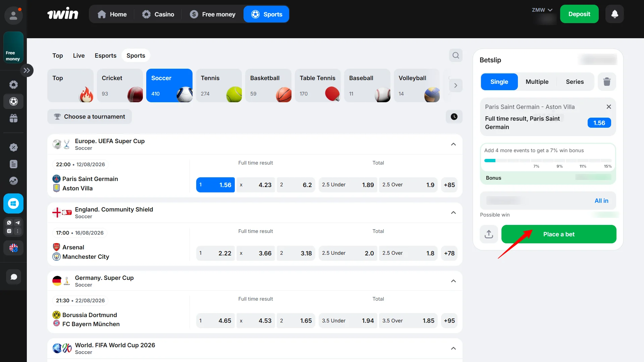Collapse World FIFA World Cup 2026 section

[x=453, y=348]
